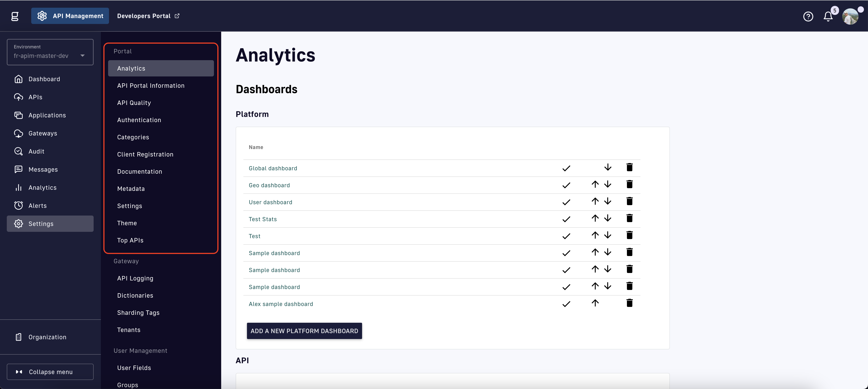Click the Gravitee logo icon top-left
This screenshot has width=868, height=389.
[15, 16]
